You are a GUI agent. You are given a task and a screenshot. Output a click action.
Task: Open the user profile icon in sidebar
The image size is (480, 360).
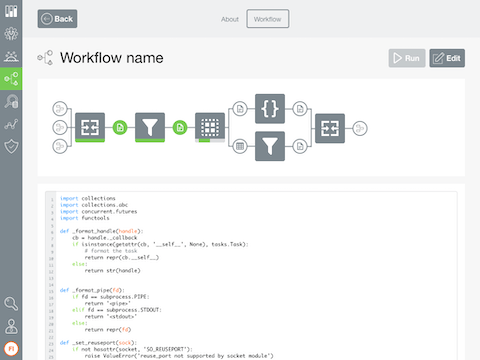point(11,326)
